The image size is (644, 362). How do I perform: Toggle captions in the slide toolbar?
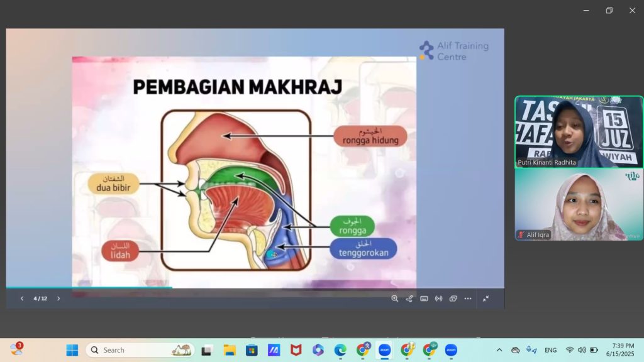click(424, 299)
